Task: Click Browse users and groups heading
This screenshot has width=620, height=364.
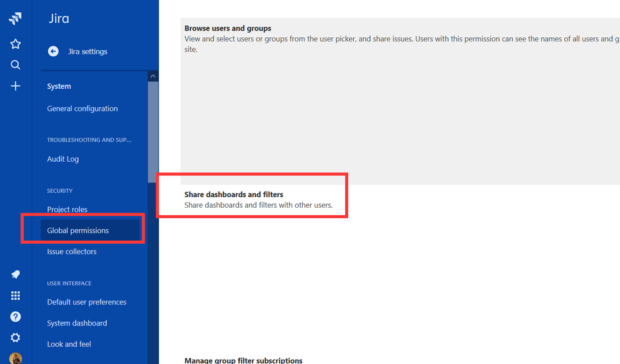Action: (x=228, y=28)
